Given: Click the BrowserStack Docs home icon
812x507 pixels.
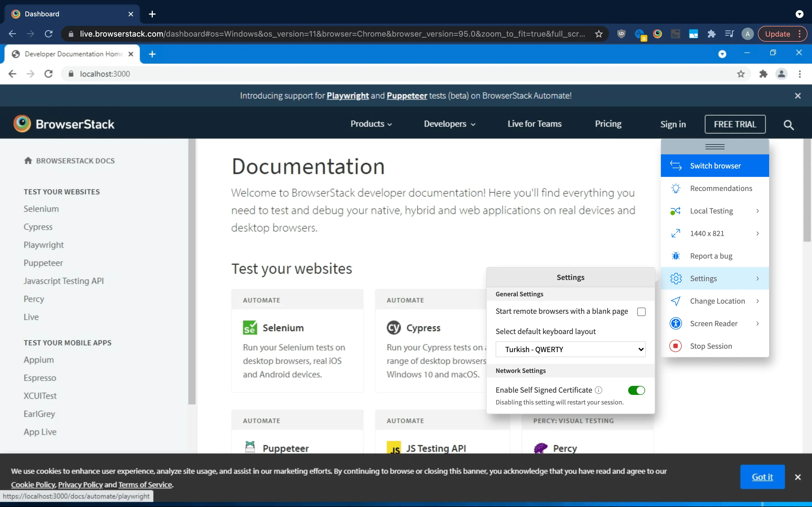Looking at the screenshot, I should click(x=28, y=161).
